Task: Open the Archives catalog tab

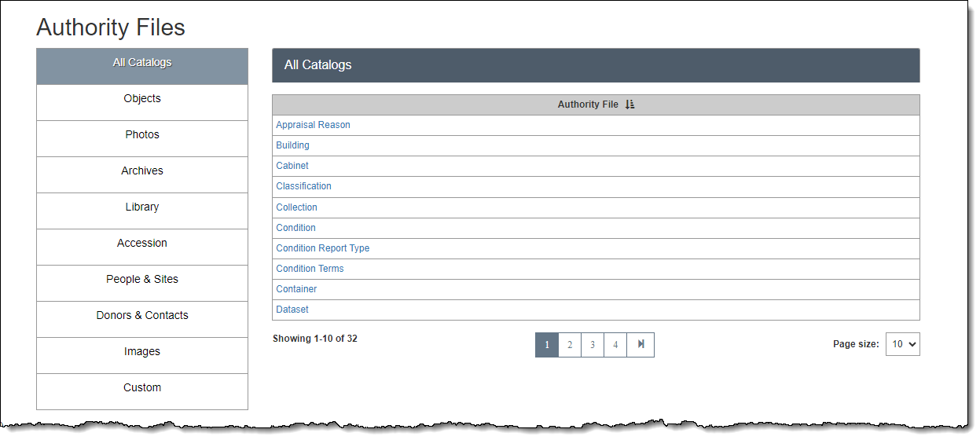Action: (x=142, y=171)
